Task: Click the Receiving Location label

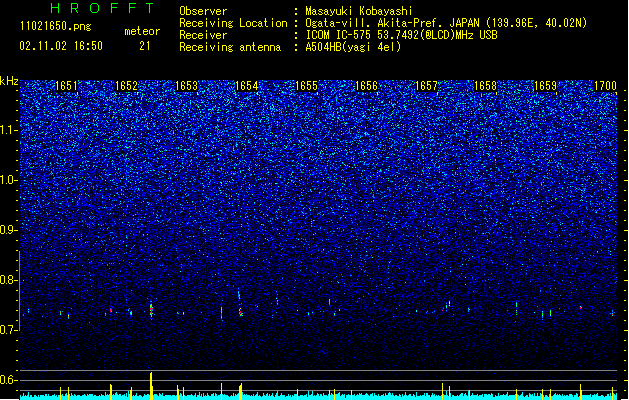Action: 233,23
